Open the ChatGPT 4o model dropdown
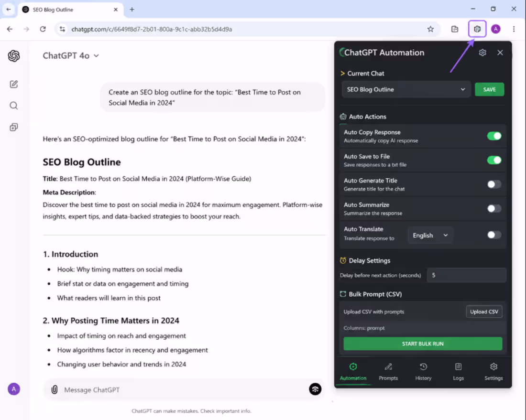526x420 pixels. pyautogui.click(x=71, y=55)
